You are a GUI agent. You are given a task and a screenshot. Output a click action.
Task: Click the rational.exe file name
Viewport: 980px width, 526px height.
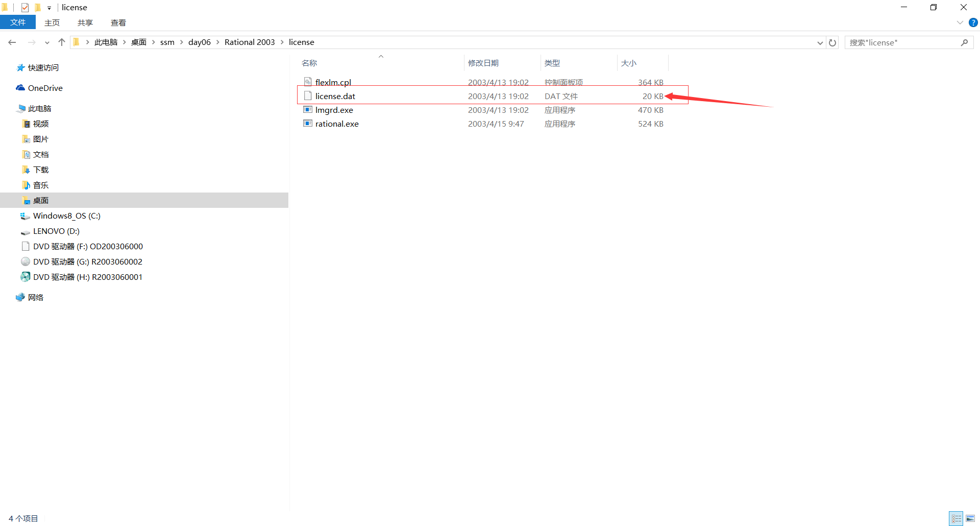point(337,124)
